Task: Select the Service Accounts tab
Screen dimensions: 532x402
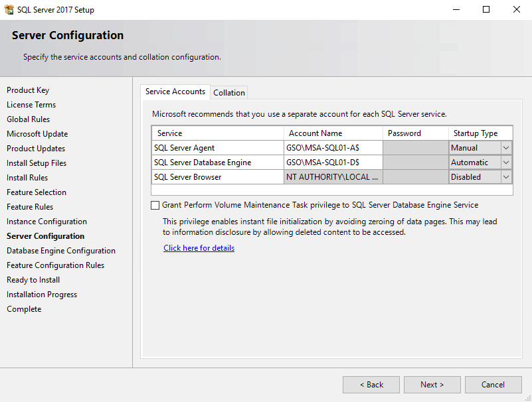Action: click(x=175, y=92)
